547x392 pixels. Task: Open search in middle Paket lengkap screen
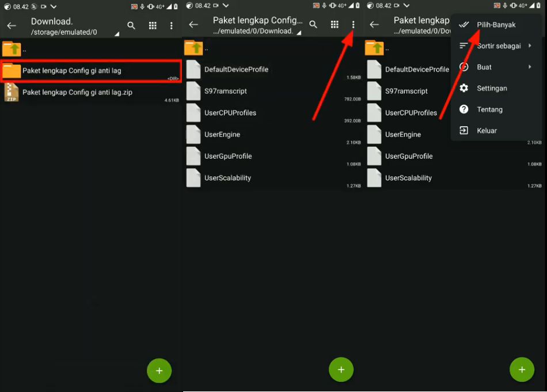coord(313,24)
